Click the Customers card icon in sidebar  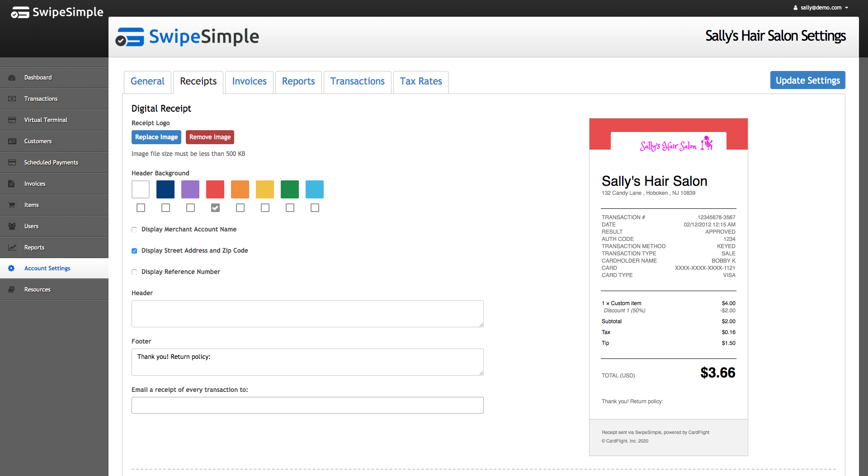click(12, 141)
